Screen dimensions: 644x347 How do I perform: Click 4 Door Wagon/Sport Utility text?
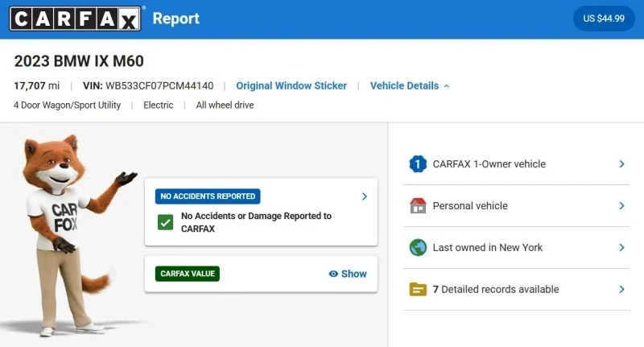pyautogui.click(x=68, y=105)
